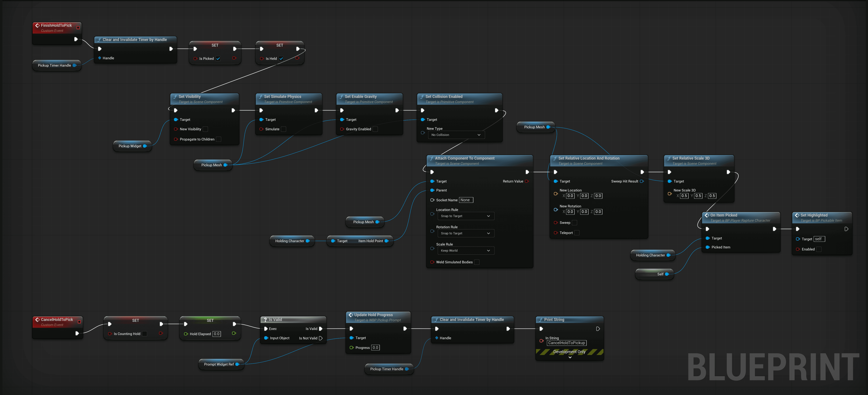Click the Sweep Hit Result output pin
868x395 pixels.
coord(642,181)
